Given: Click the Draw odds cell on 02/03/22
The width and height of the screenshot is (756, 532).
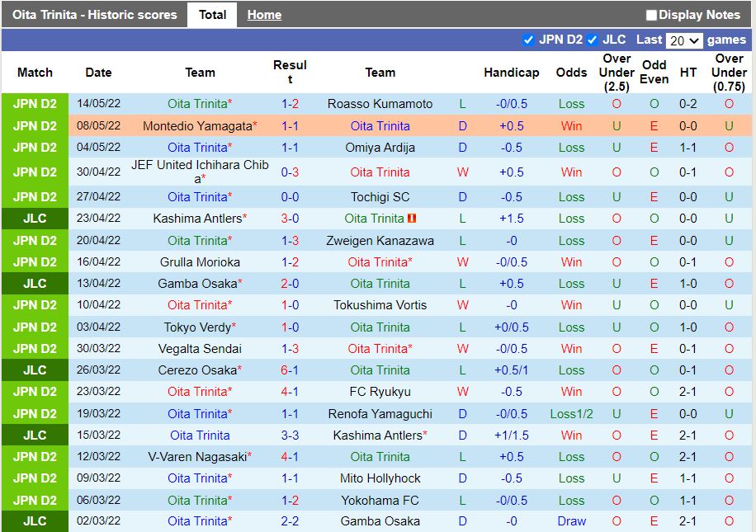Looking at the screenshot, I should tap(571, 521).
